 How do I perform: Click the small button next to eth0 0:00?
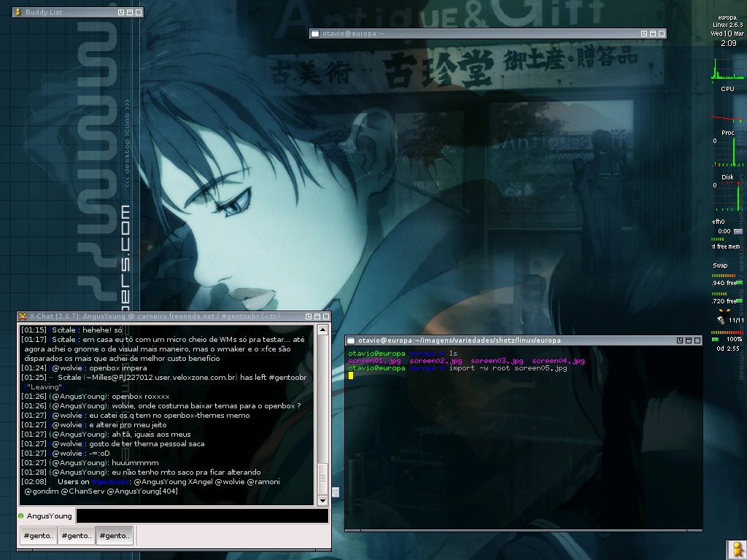pos(738,231)
